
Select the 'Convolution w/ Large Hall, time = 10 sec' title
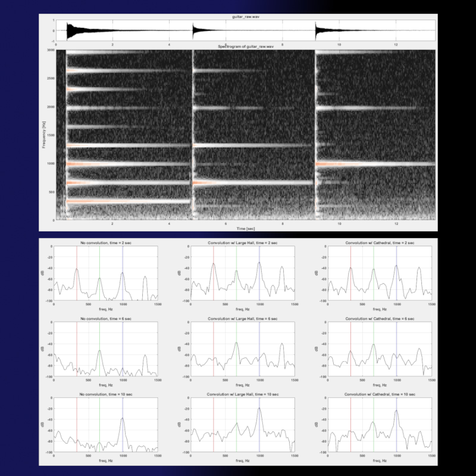tap(243, 394)
